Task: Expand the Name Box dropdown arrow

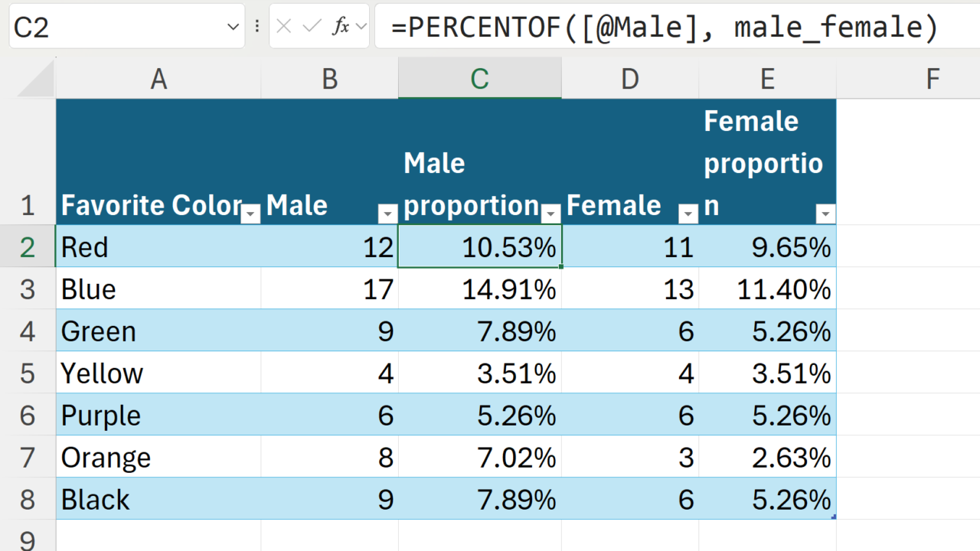Action: [233, 27]
